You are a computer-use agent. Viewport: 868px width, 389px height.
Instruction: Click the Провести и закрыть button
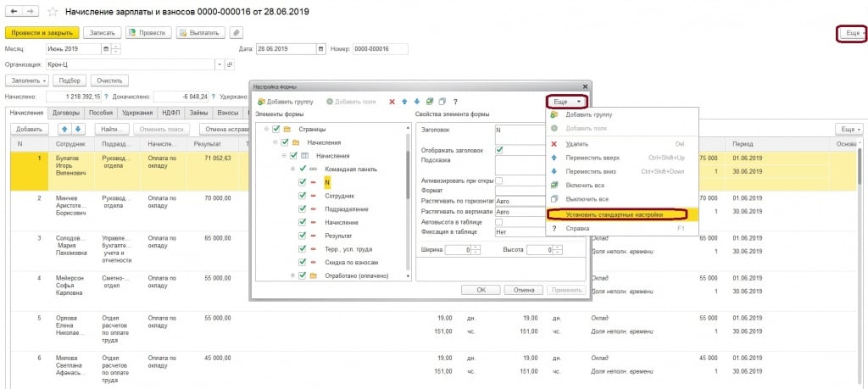(x=42, y=33)
